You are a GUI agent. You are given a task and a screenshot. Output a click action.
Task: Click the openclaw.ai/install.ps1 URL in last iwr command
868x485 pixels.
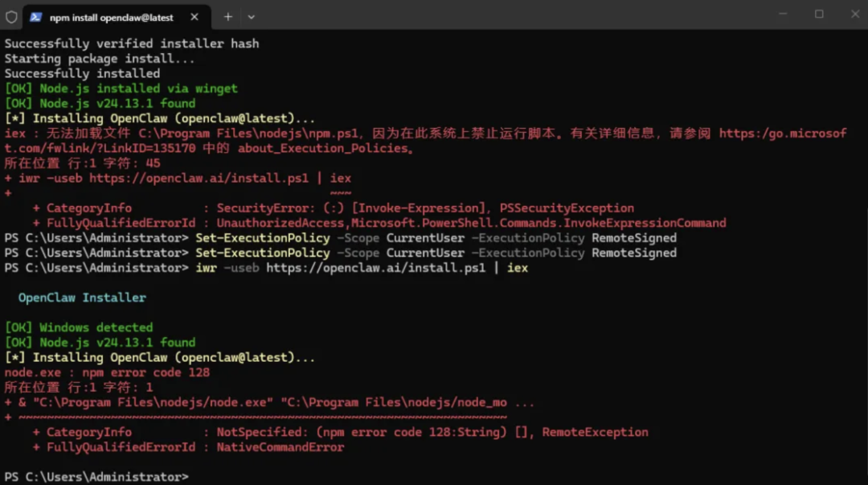376,268
